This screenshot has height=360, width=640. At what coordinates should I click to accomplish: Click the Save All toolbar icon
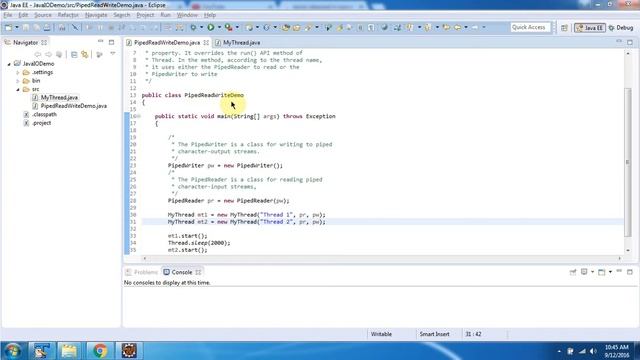coord(36,27)
